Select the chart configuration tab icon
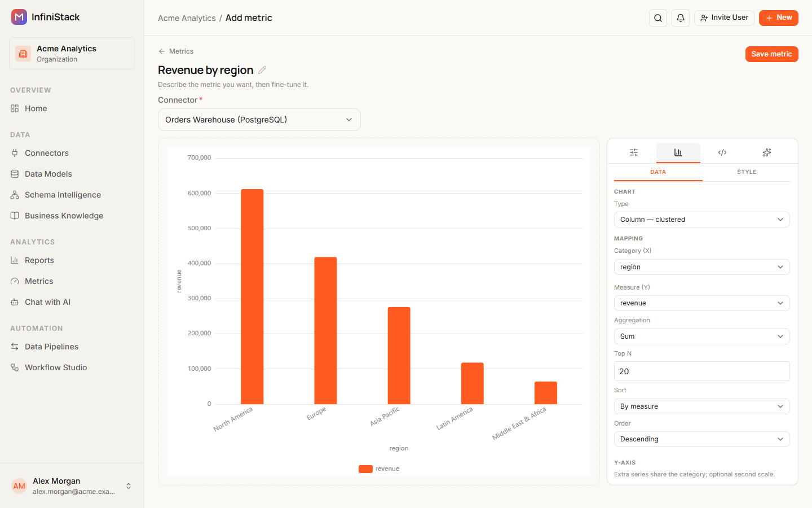Viewport: 812px width, 508px height. pos(678,152)
